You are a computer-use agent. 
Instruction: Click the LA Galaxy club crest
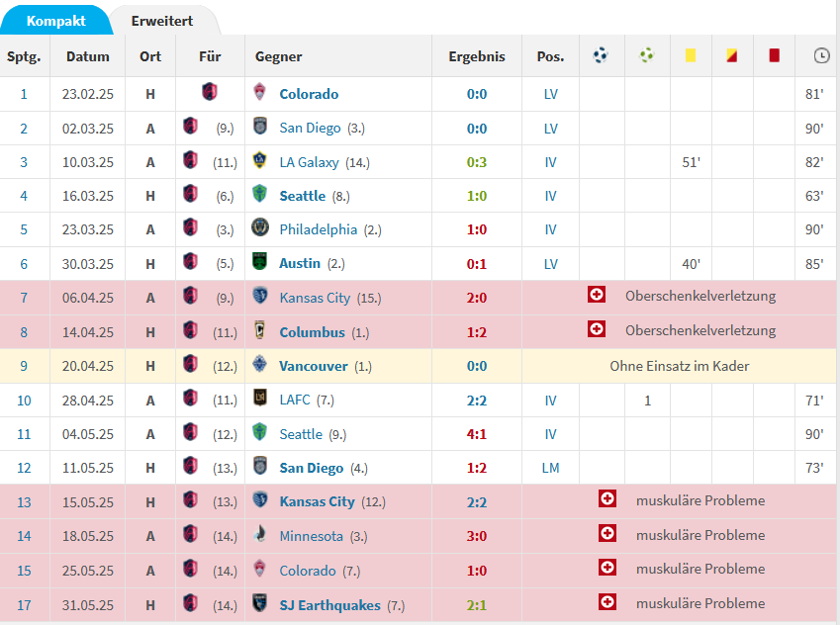[260, 160]
